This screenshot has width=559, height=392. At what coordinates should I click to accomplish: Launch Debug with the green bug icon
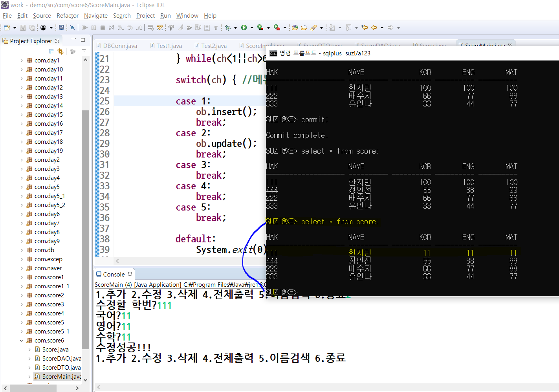[x=228, y=27]
